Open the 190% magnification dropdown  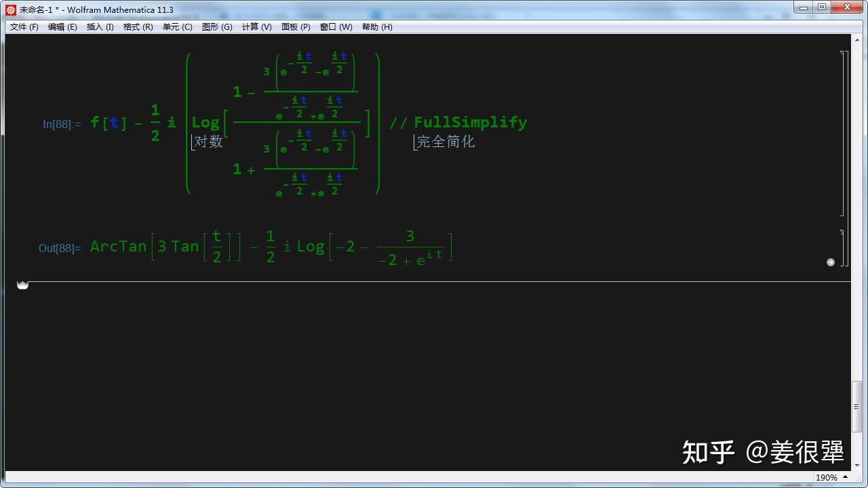833,478
